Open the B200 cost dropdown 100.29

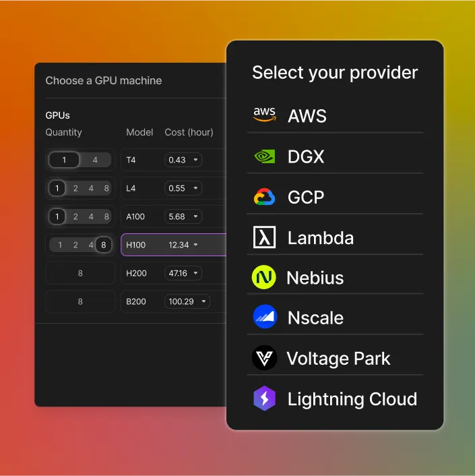click(187, 301)
